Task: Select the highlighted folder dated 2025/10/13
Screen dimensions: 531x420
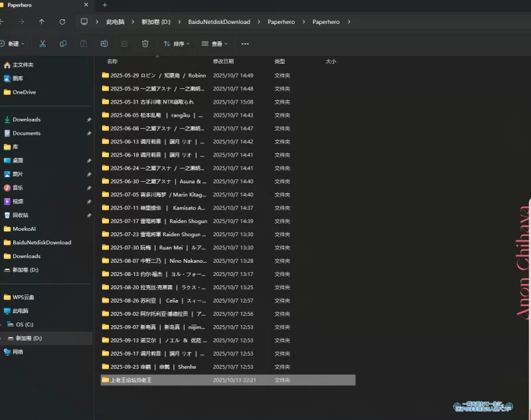Action: [x=228, y=380]
